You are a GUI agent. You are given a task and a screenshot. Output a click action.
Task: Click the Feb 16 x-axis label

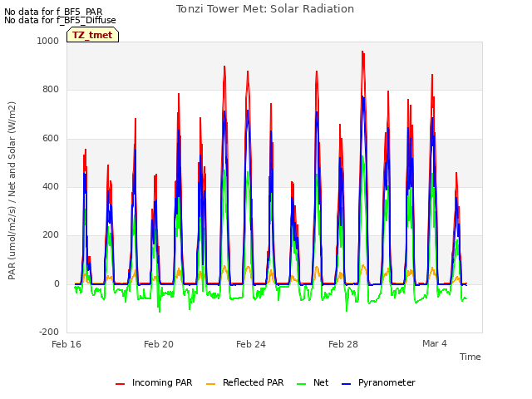[x=66, y=344]
